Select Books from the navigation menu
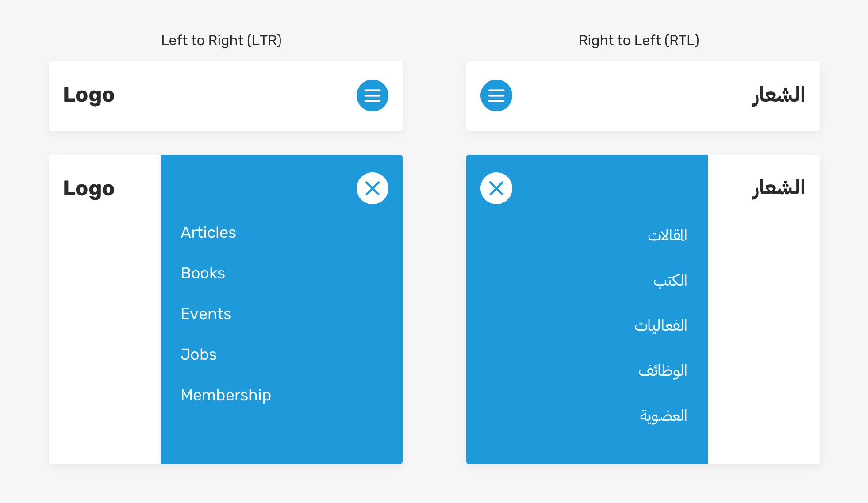 203,273
